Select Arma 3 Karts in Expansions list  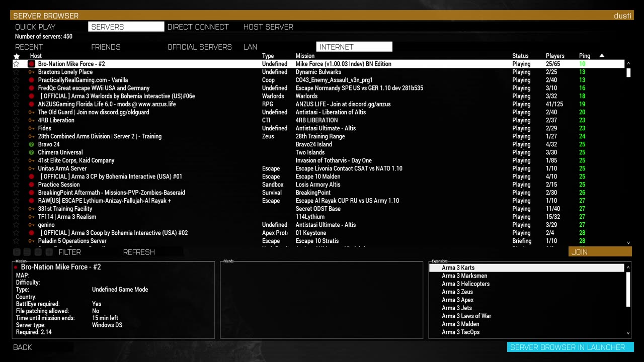click(x=526, y=268)
